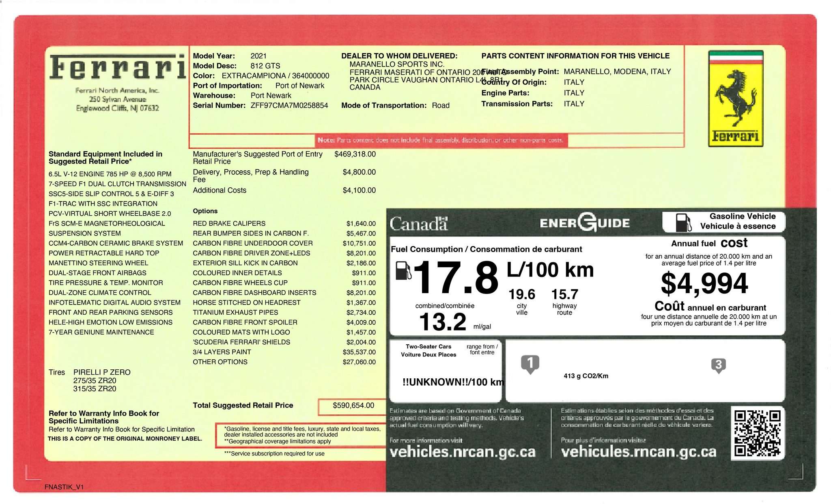Viewport: 831px width, 504px height.
Task: Click the fuel pump icon next to 17.8
Action: pos(403,271)
